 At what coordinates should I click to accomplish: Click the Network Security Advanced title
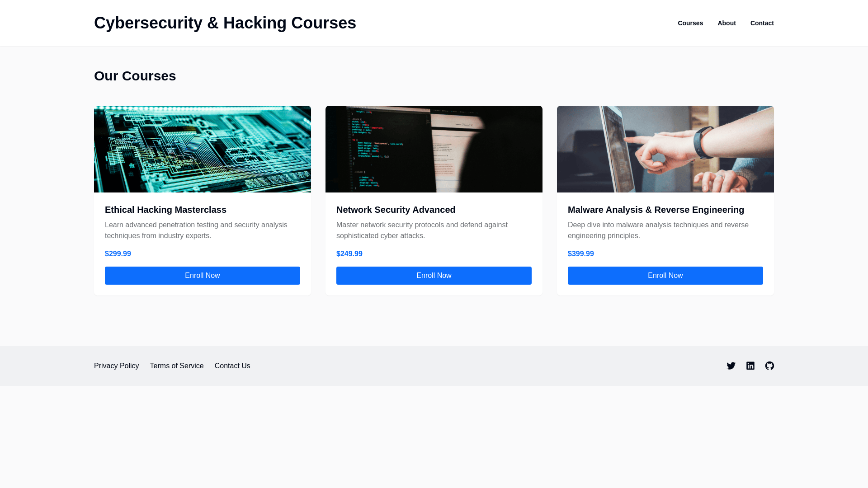[396, 210]
